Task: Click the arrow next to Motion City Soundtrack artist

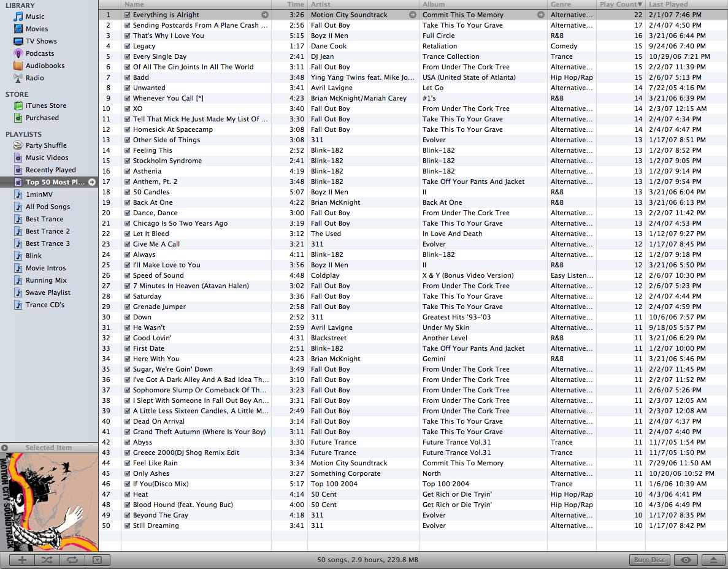Action: click(x=412, y=15)
